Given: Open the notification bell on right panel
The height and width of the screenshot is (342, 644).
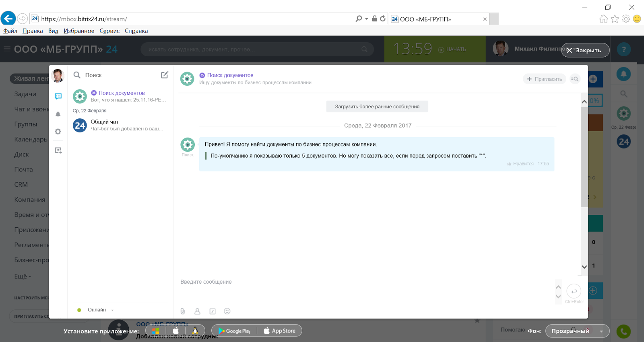Looking at the screenshot, I should 623,74.
